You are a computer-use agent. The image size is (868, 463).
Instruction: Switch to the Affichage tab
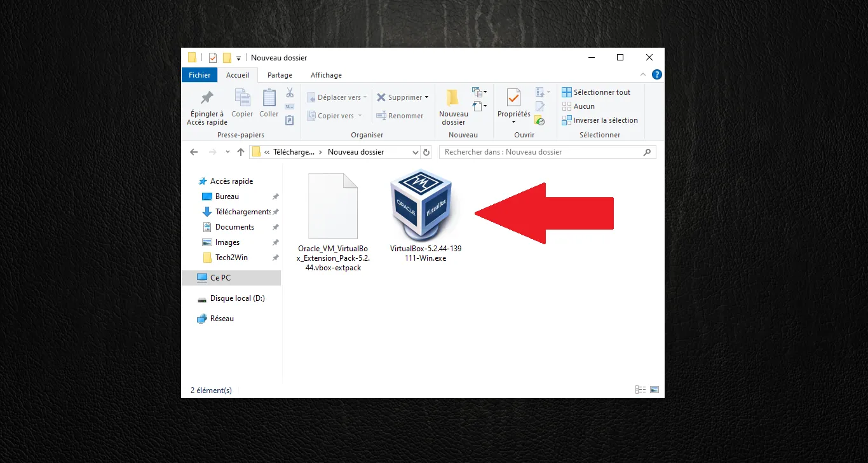[326, 74]
